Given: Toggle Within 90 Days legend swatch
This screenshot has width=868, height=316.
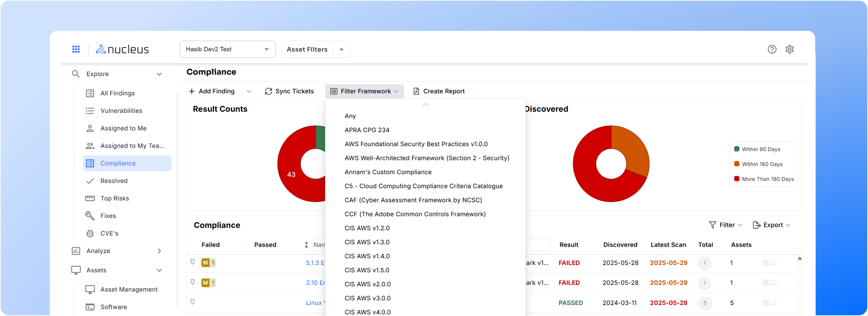Looking at the screenshot, I should 737,149.
